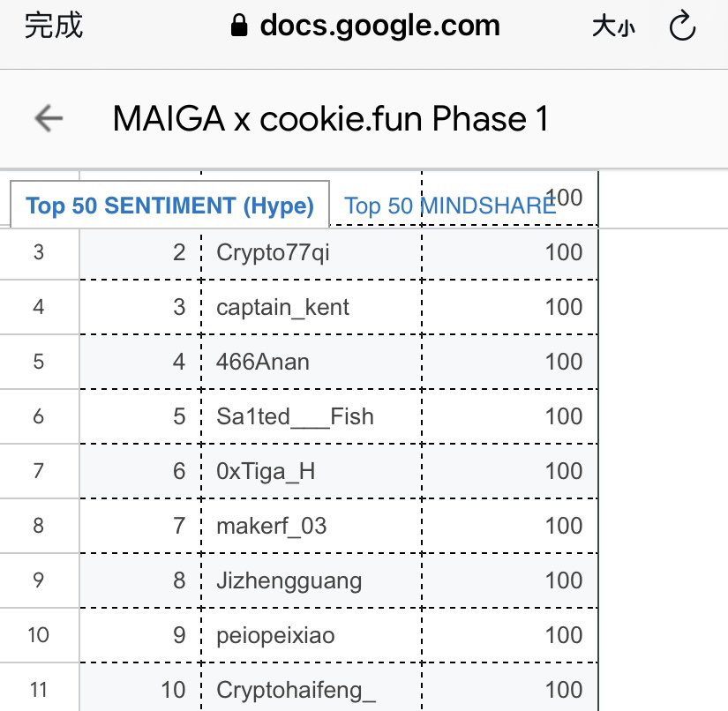Select the Cryptohaifeng_ cell
The width and height of the screenshot is (728, 711).
pyautogui.click(x=311, y=687)
